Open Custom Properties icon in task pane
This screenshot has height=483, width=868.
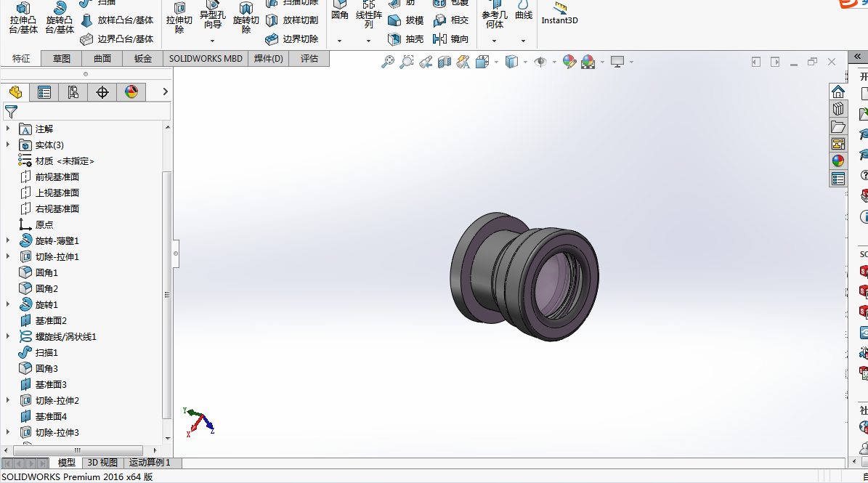pos(838,179)
